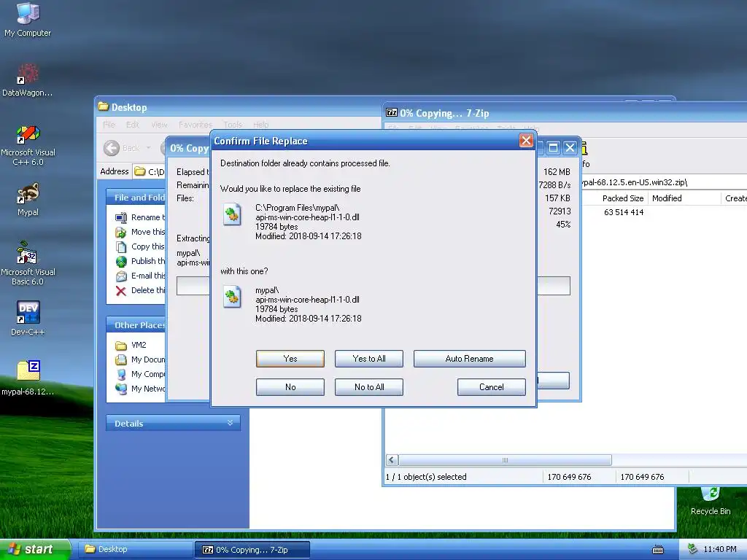
Task: Select Recycle Bin desktop icon
Action: point(711,500)
